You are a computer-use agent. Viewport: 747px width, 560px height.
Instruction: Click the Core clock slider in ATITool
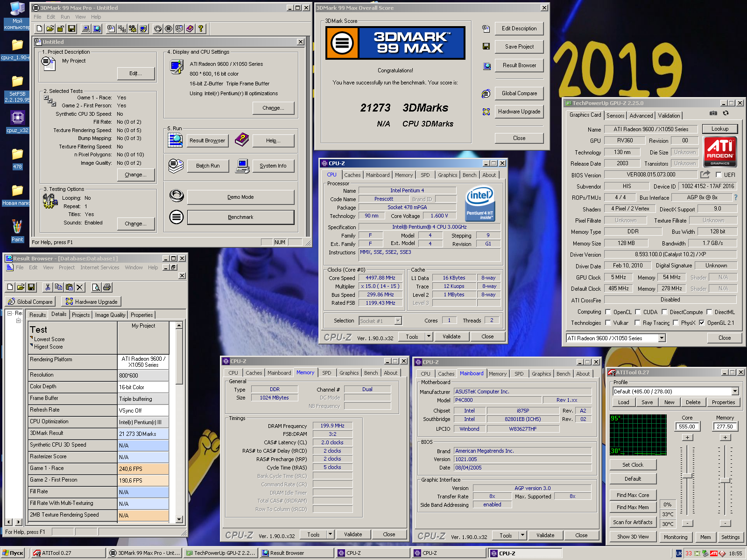(687, 476)
